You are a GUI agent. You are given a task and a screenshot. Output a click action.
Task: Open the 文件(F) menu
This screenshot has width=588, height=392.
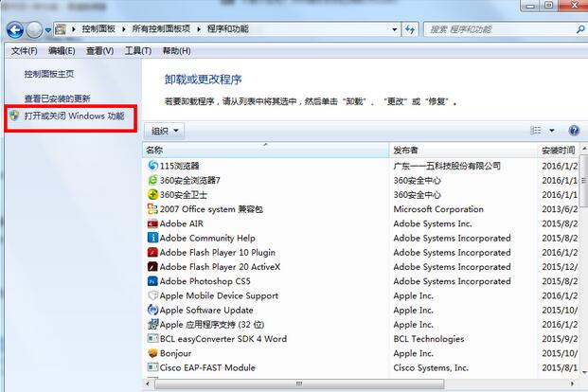tap(24, 50)
